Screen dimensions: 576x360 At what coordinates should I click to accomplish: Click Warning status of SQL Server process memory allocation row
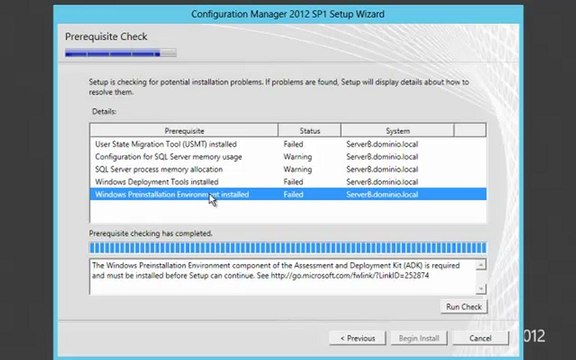tap(298, 169)
